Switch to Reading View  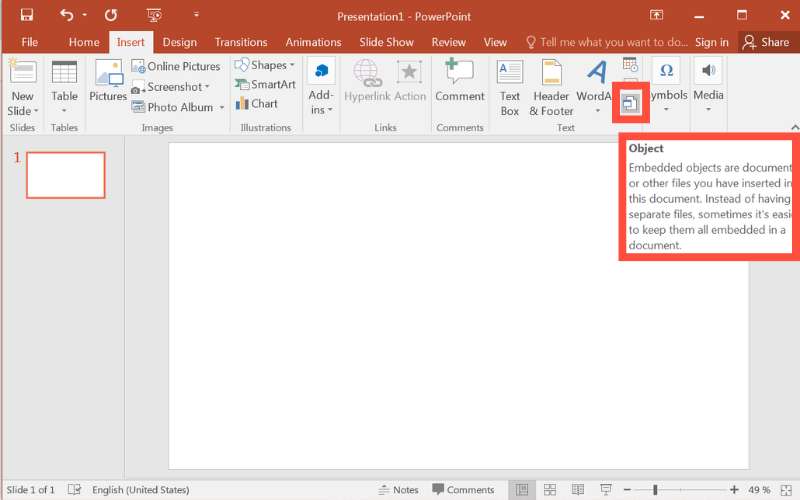[x=576, y=490]
